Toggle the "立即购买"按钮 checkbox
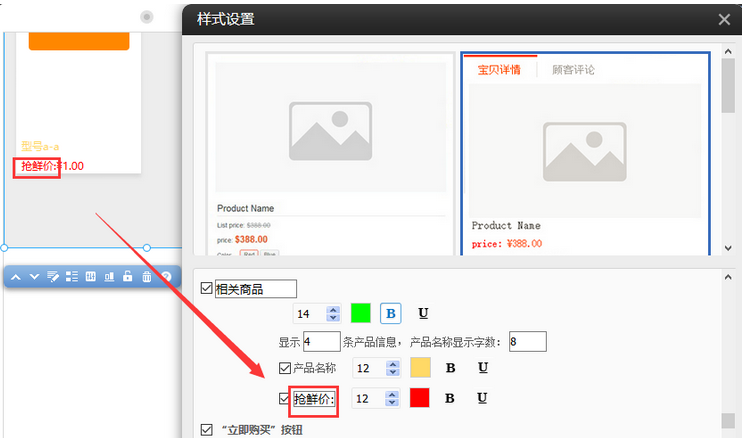This screenshot has width=749, height=438. [x=207, y=430]
